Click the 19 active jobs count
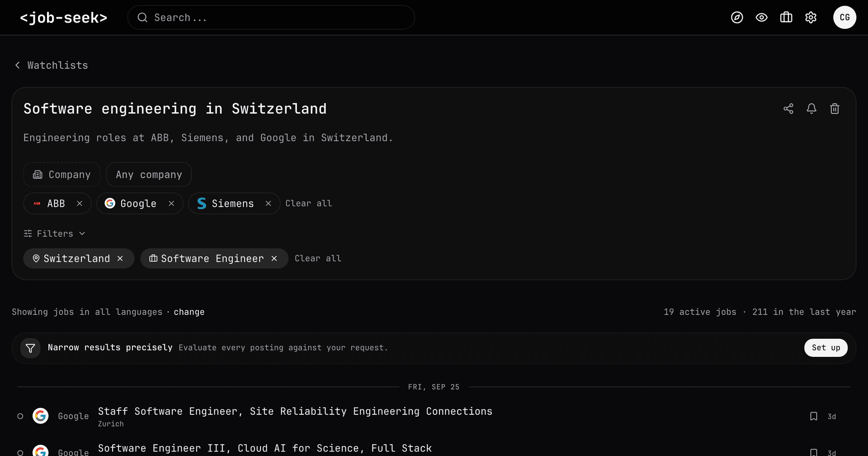This screenshot has width=868, height=456. [700, 312]
